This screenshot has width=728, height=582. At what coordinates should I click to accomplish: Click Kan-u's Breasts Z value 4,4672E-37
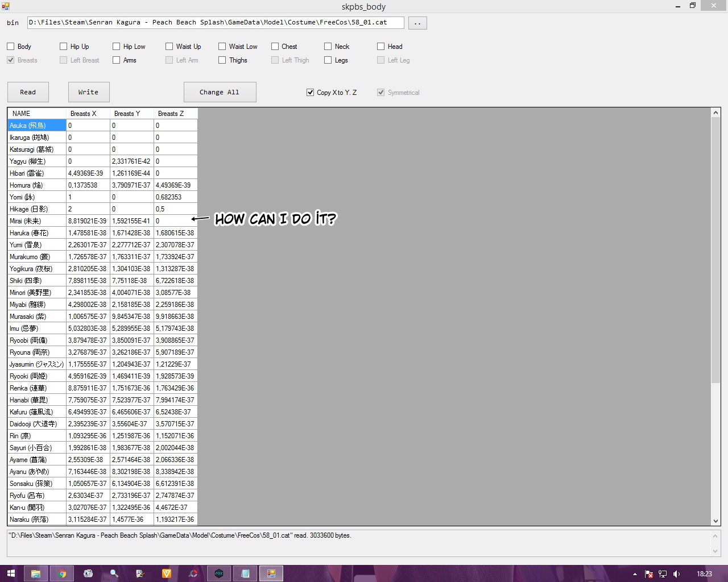176,508
